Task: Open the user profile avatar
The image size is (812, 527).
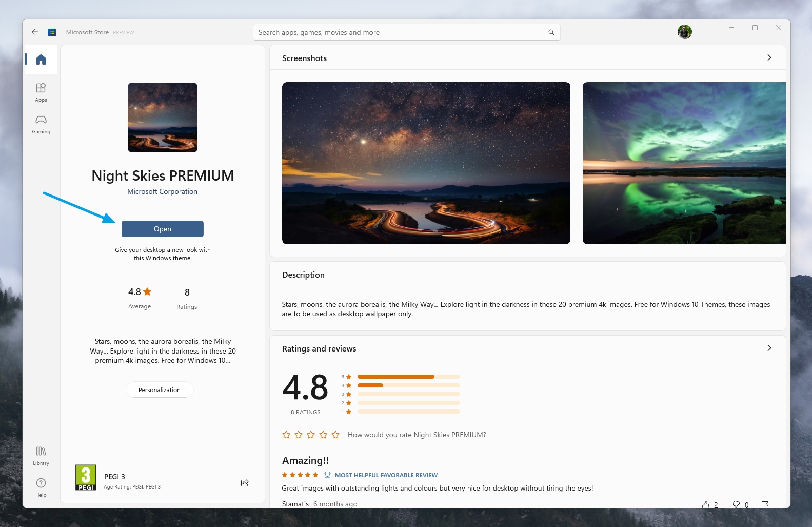Action: point(685,32)
